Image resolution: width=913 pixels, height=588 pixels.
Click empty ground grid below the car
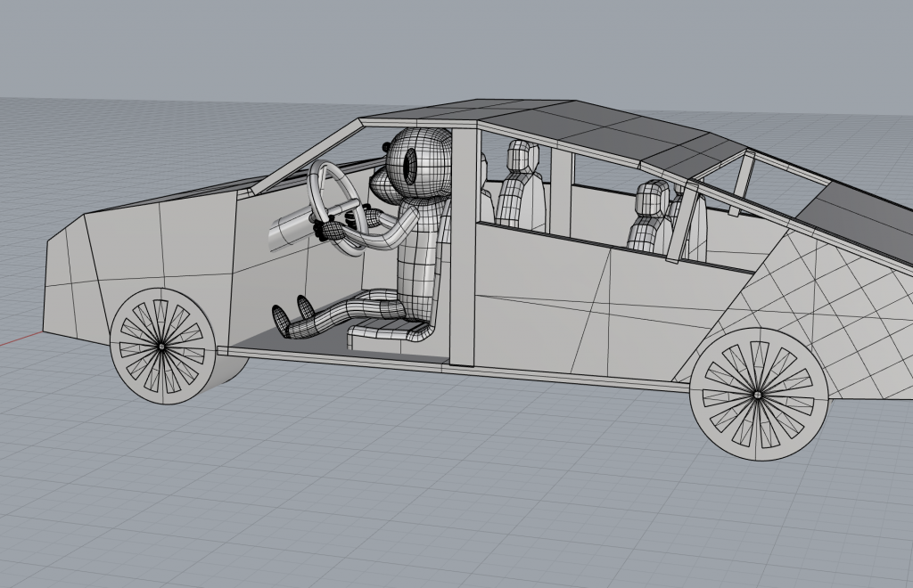pyautogui.click(x=446, y=499)
